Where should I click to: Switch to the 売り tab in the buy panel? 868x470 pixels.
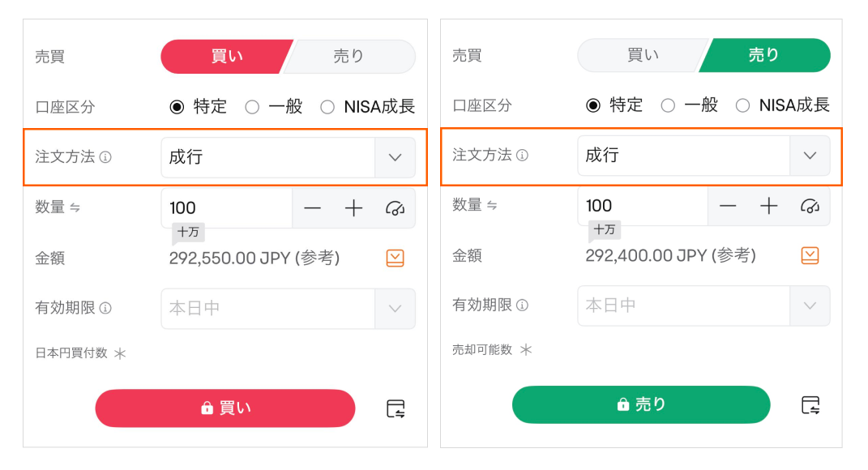click(x=349, y=57)
